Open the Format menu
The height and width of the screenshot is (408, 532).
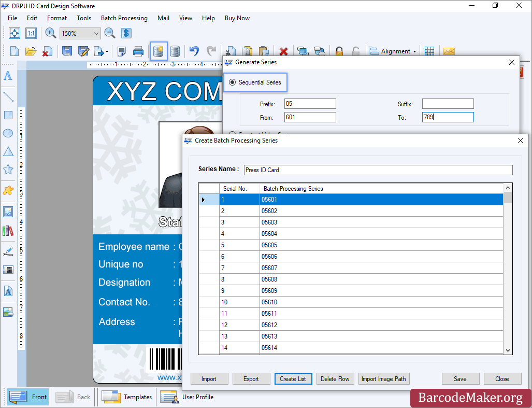point(56,18)
